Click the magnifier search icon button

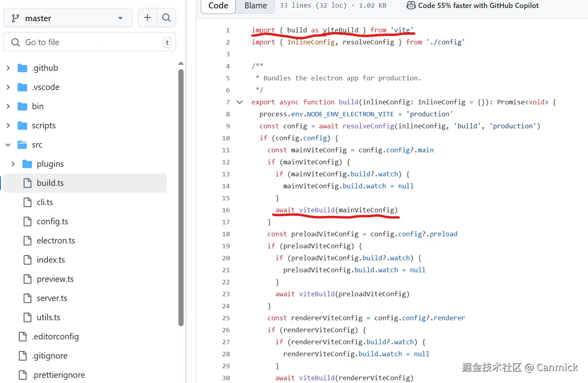click(x=166, y=18)
